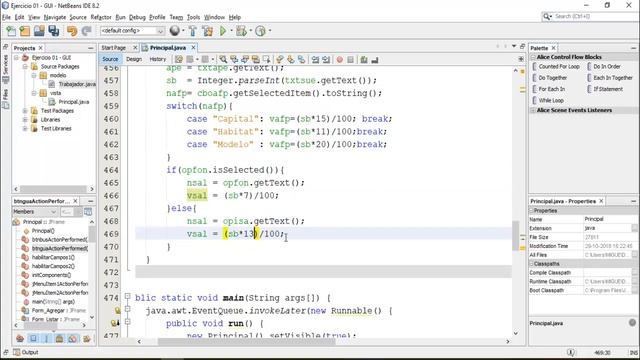Click the Clean and Build icon

tap(208, 31)
